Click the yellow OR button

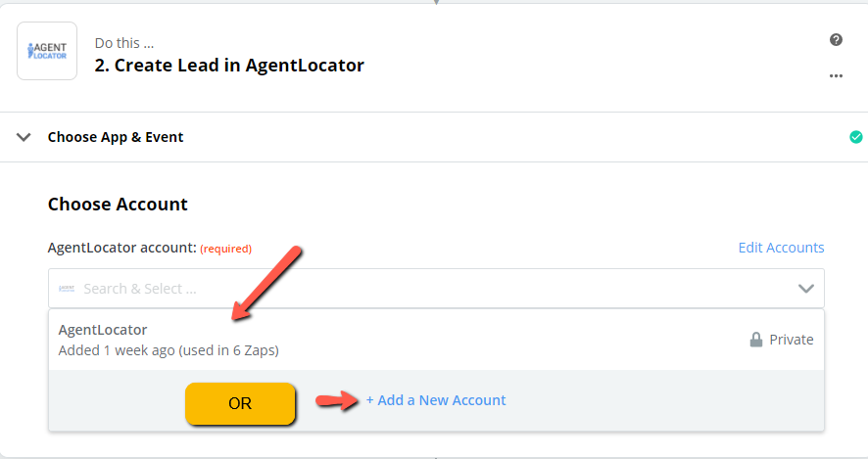[240, 403]
